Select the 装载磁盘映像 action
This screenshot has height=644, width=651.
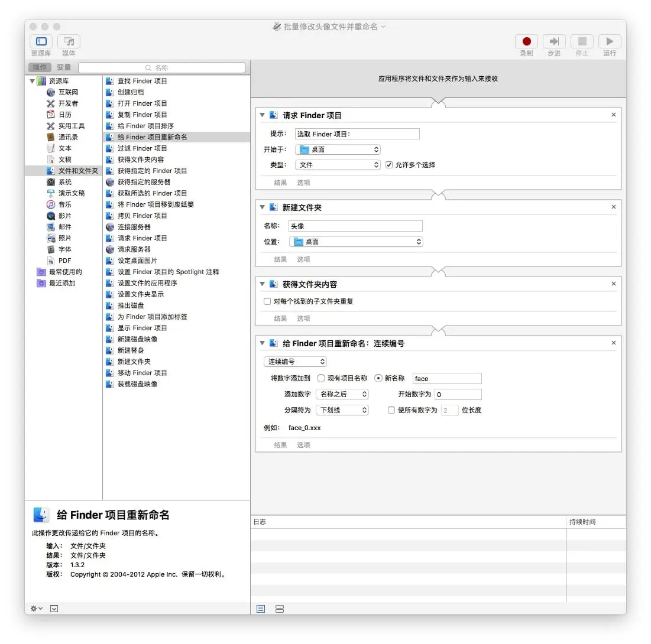point(176,384)
